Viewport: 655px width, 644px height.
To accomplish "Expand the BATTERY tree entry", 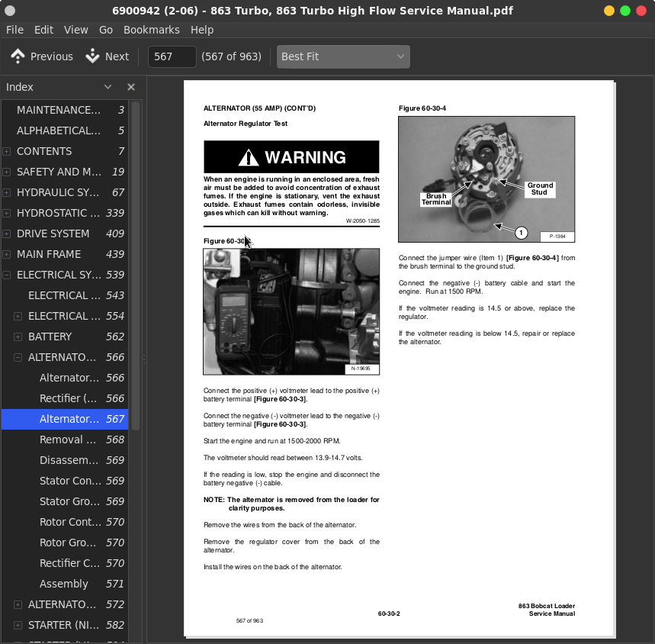I will pos(18,336).
